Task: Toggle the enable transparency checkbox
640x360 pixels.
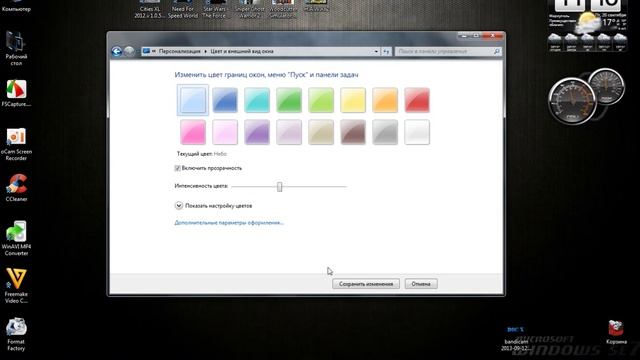Action: pyautogui.click(x=178, y=168)
